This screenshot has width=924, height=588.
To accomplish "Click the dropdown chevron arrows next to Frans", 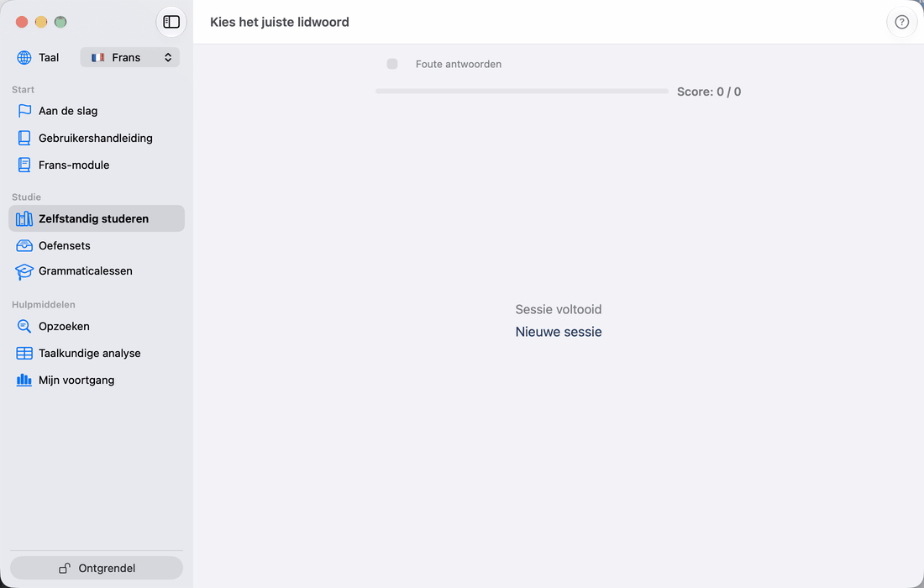I will 168,57.
